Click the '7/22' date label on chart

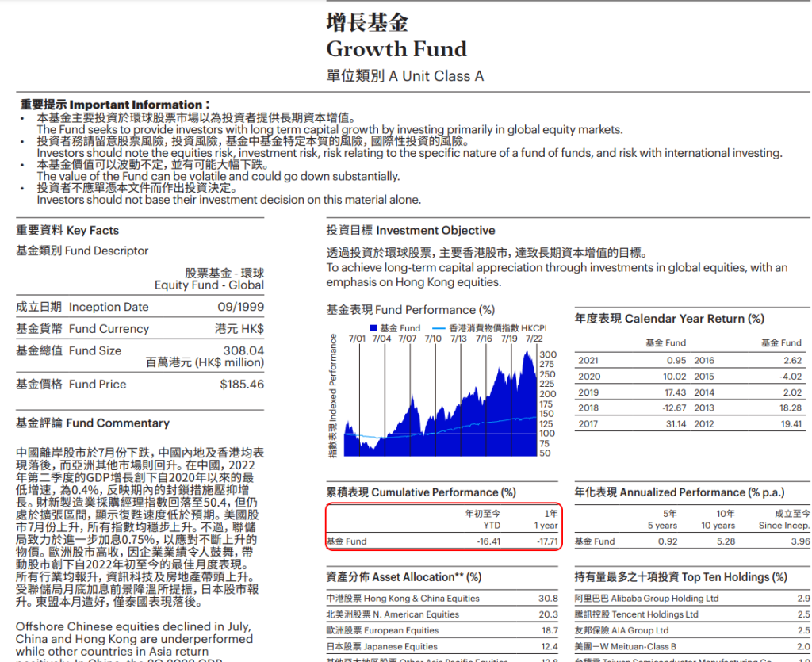click(x=534, y=339)
